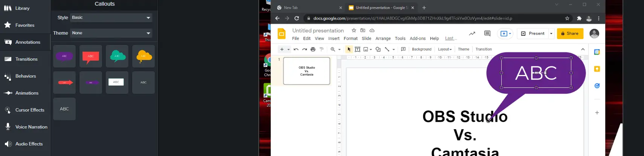
Task: Open the Arrange menu
Action: tap(383, 38)
